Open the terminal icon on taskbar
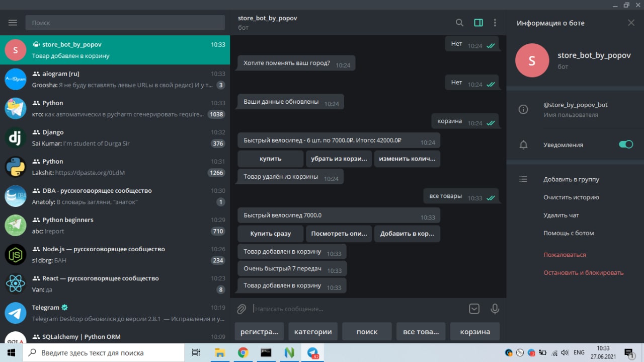644x362 pixels. point(266,353)
